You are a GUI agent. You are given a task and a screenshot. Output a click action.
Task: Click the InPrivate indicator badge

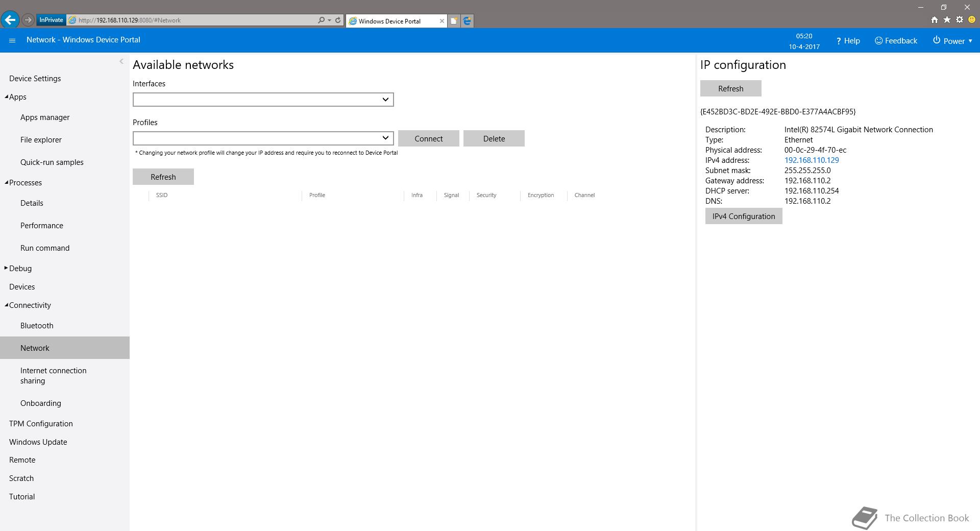coord(51,20)
